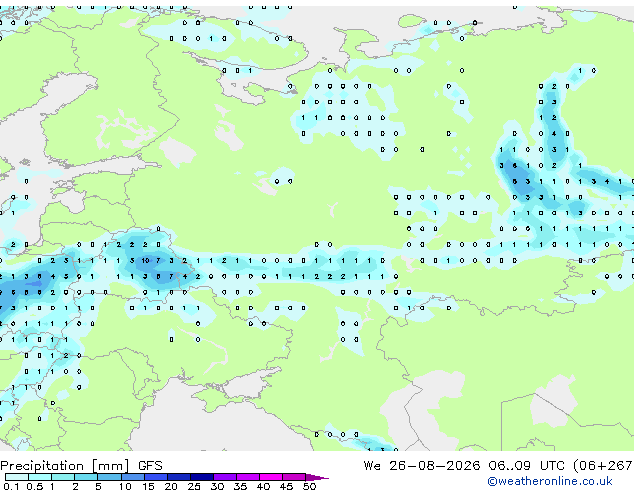The image size is (634, 490).
Task: Select the 0.5 to 1 mm legend swatch
Action: [40, 477]
